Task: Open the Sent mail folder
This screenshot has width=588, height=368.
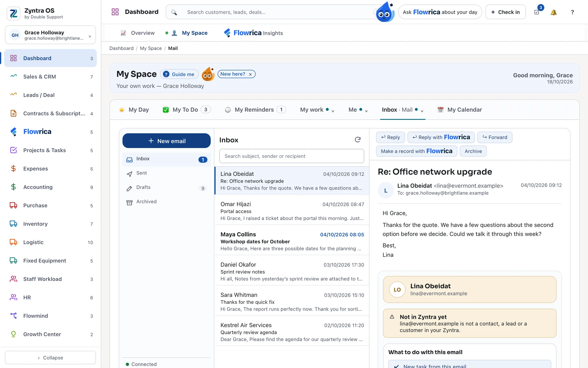Action: (166, 173)
